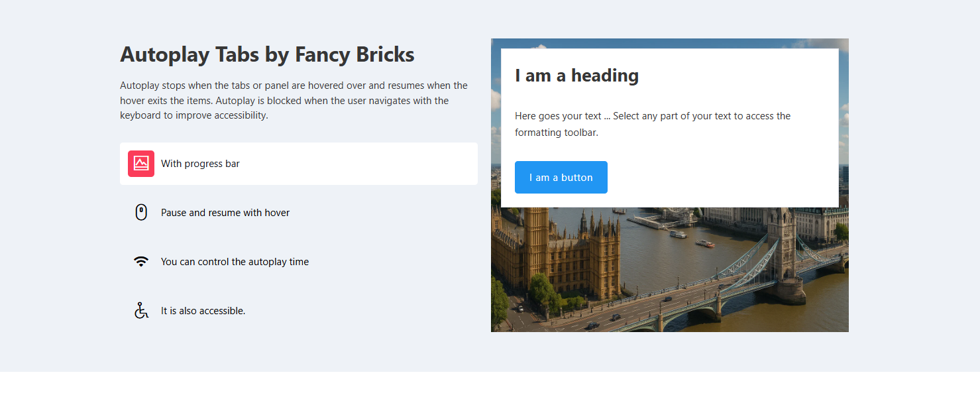Click the Wi-Fi icon for autoplay time
The height and width of the screenshot is (403, 980).
pyautogui.click(x=141, y=262)
